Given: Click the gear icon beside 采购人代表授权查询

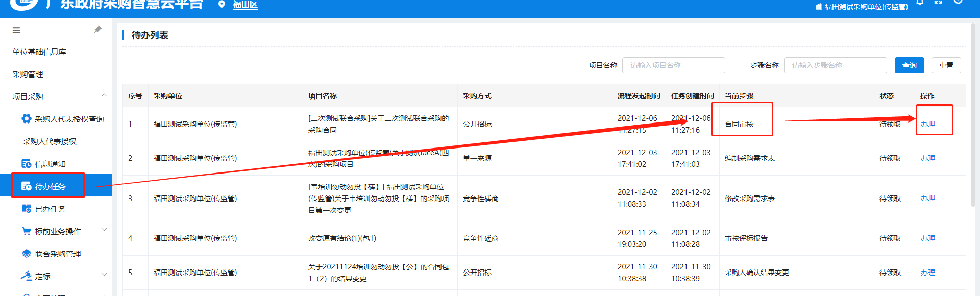Looking at the screenshot, I should [x=27, y=119].
